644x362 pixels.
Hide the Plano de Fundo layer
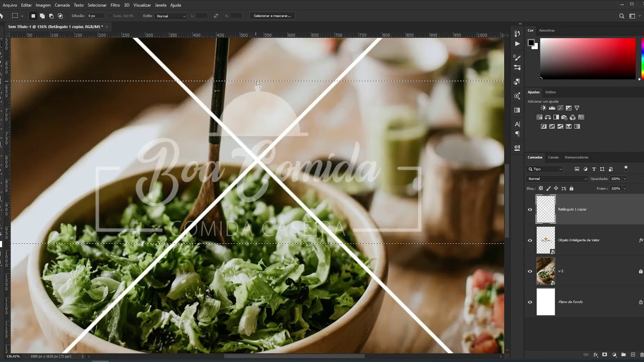(530, 302)
